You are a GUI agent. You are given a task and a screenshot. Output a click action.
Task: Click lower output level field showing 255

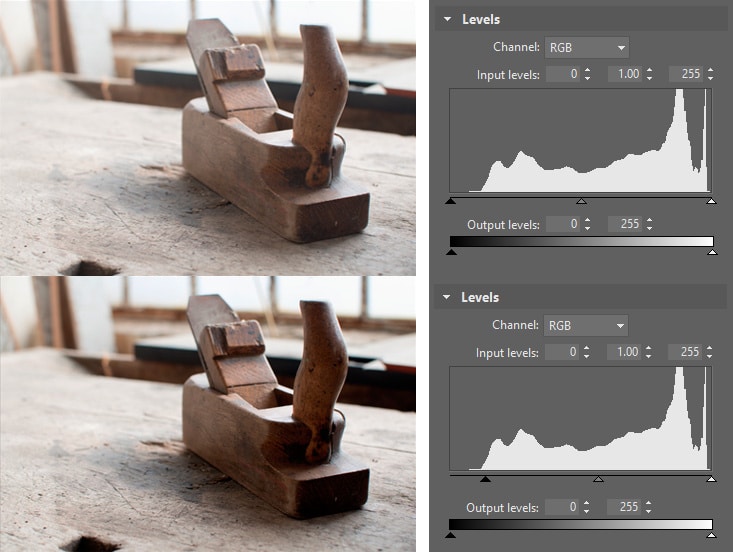pyautogui.click(x=624, y=507)
